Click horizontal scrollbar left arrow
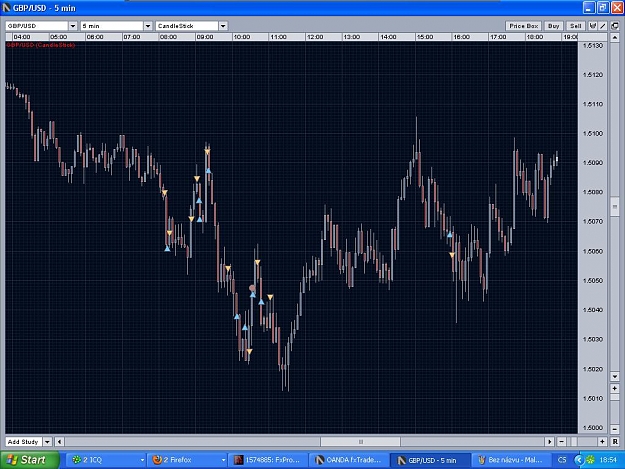 click(59, 442)
